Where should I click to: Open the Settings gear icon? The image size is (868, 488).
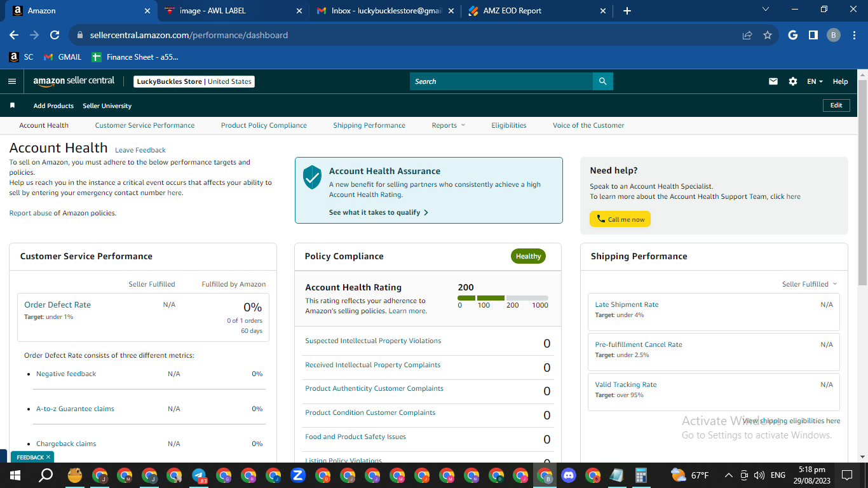[x=792, y=81]
